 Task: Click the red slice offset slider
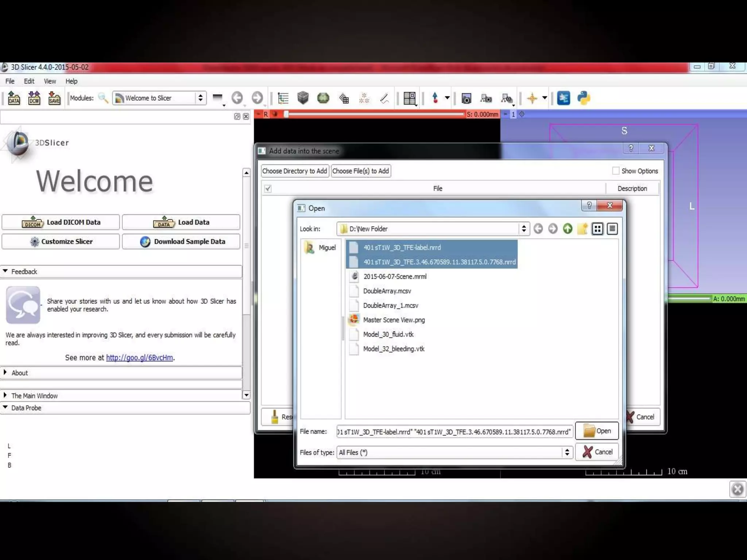click(x=375, y=114)
